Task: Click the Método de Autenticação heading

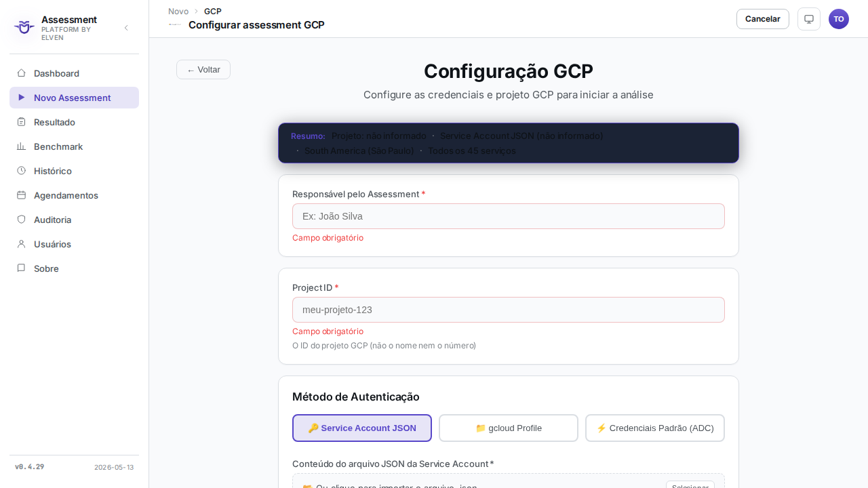Action: click(x=356, y=396)
